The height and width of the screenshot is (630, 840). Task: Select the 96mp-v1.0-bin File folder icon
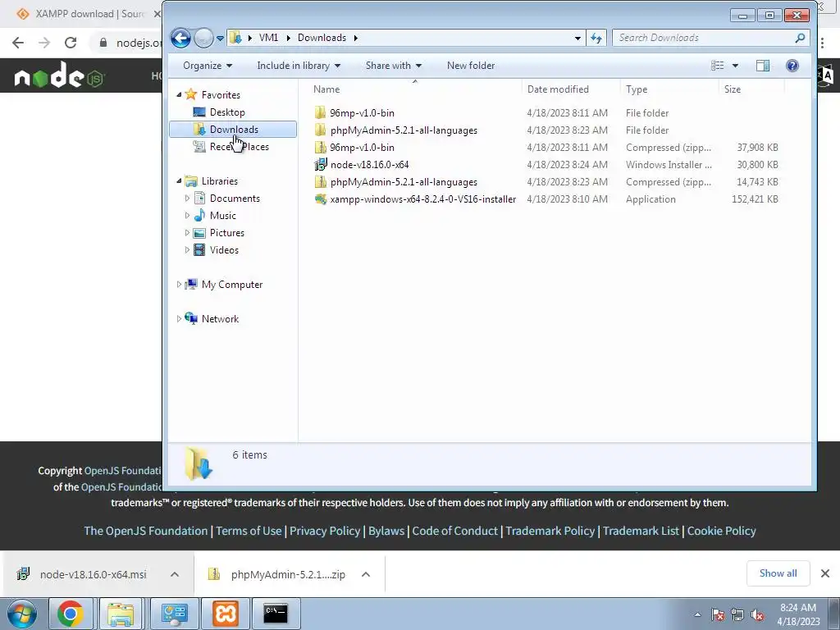(x=321, y=113)
